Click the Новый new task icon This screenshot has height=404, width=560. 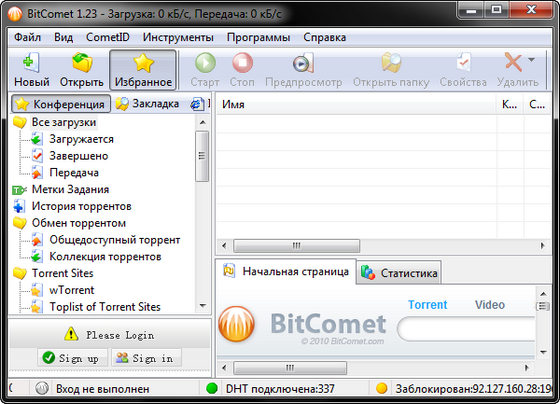[31, 63]
